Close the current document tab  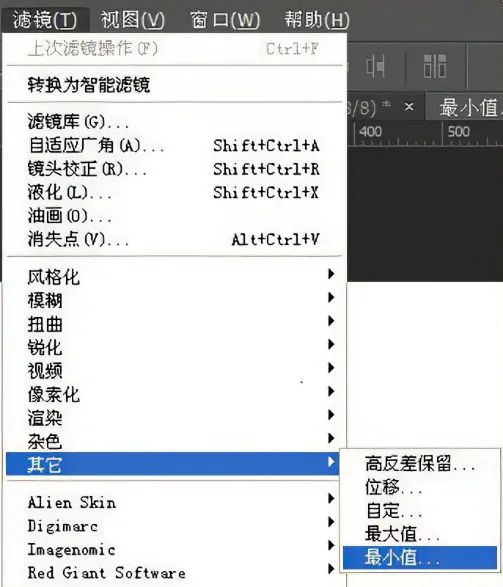(x=409, y=107)
